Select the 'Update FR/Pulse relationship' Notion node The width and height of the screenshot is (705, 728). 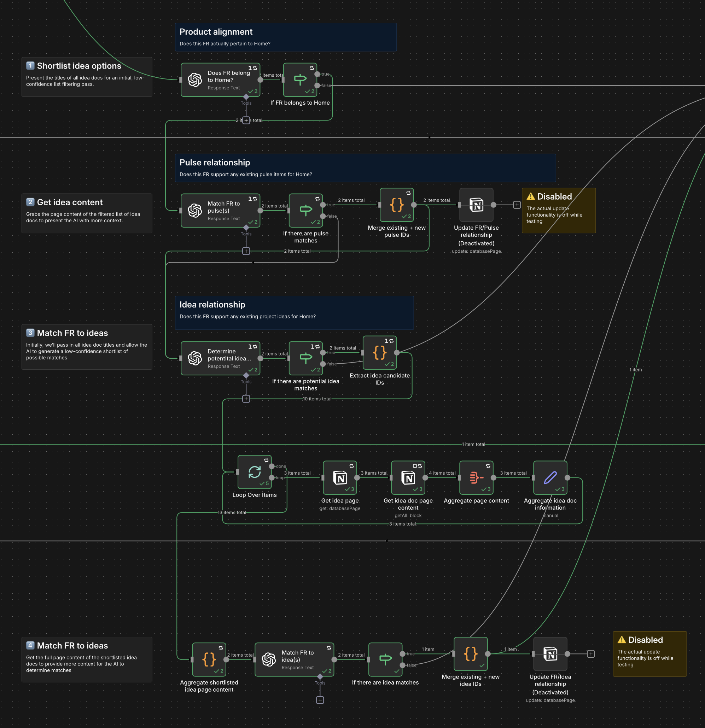pos(476,205)
